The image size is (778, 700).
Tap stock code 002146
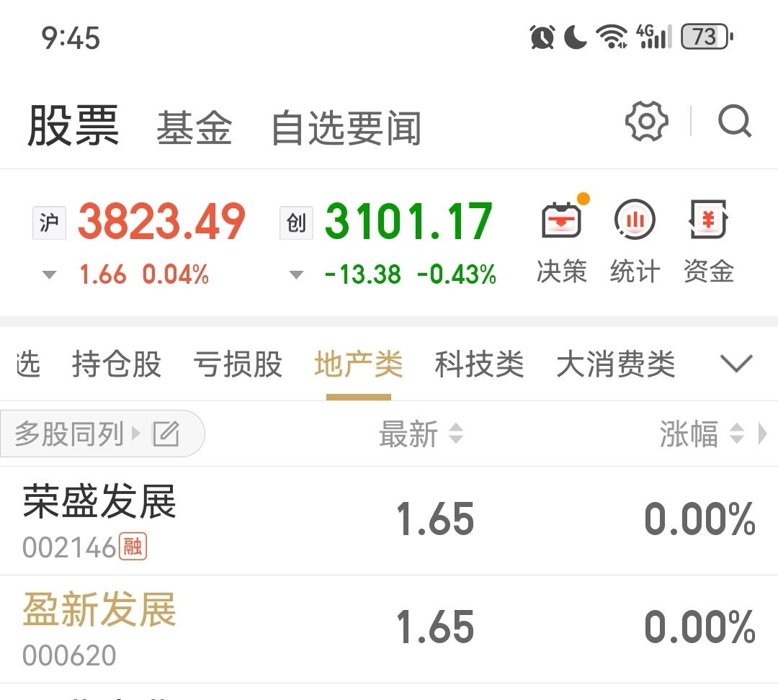pos(69,548)
